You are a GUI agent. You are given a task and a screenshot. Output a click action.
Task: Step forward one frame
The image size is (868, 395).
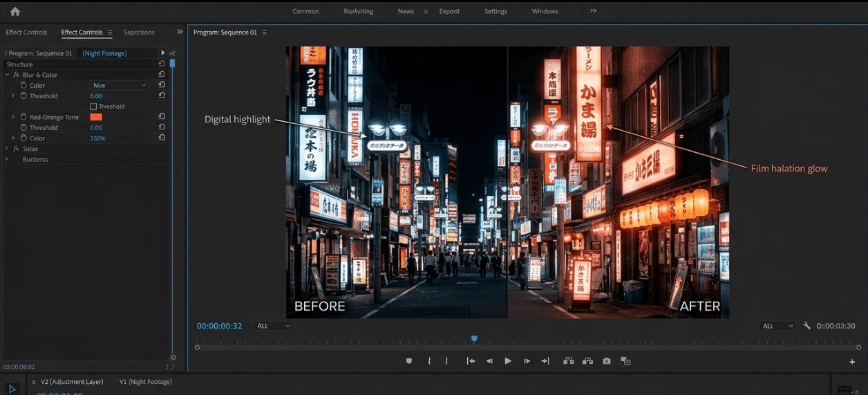(x=527, y=361)
